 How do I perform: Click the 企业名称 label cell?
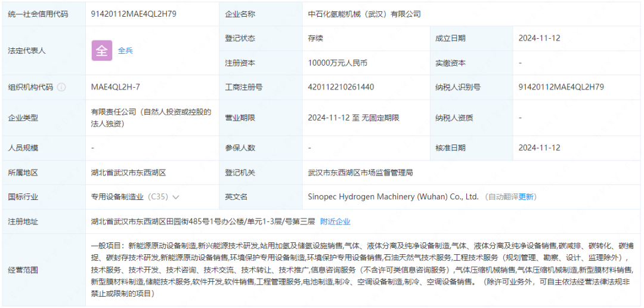(x=261, y=14)
